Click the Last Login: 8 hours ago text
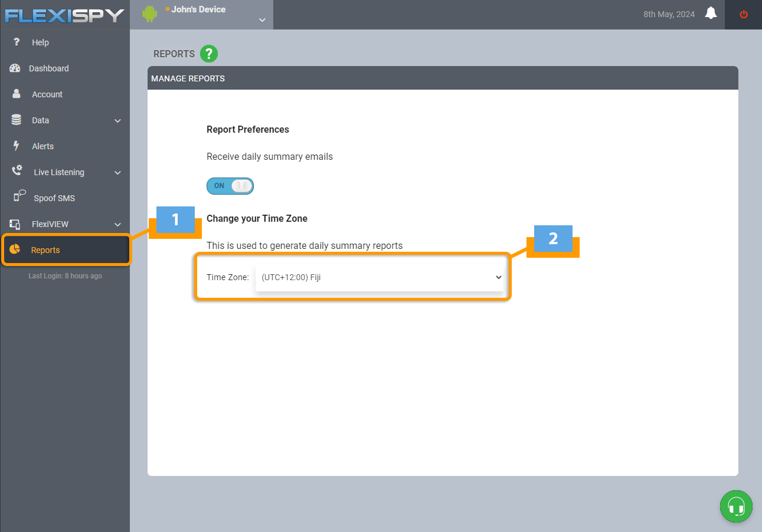The width and height of the screenshot is (762, 532). (65, 276)
